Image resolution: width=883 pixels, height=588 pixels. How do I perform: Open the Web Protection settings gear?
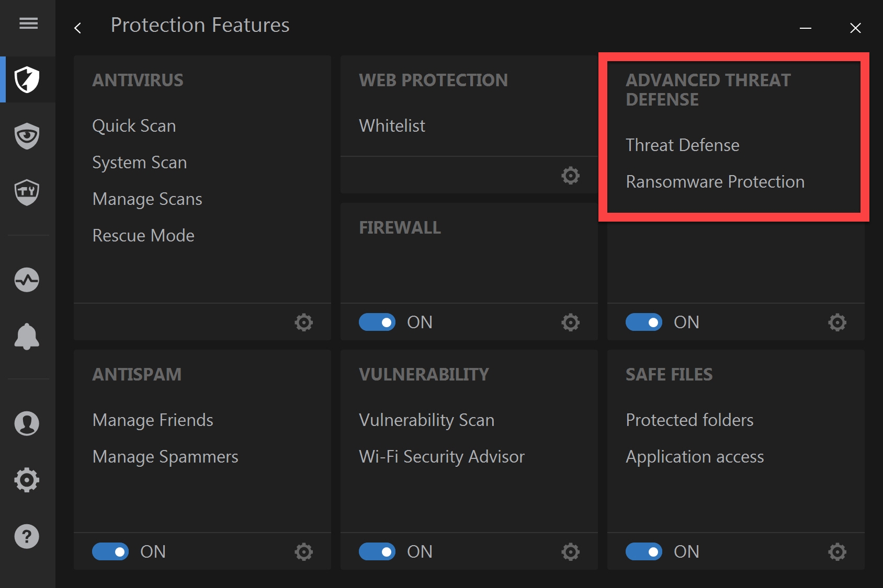(x=571, y=176)
